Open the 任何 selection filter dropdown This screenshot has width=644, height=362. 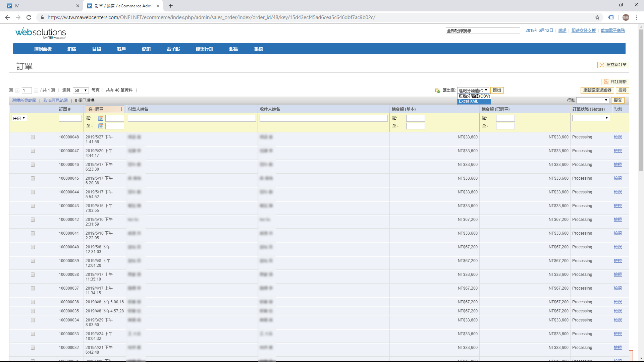click(19, 118)
